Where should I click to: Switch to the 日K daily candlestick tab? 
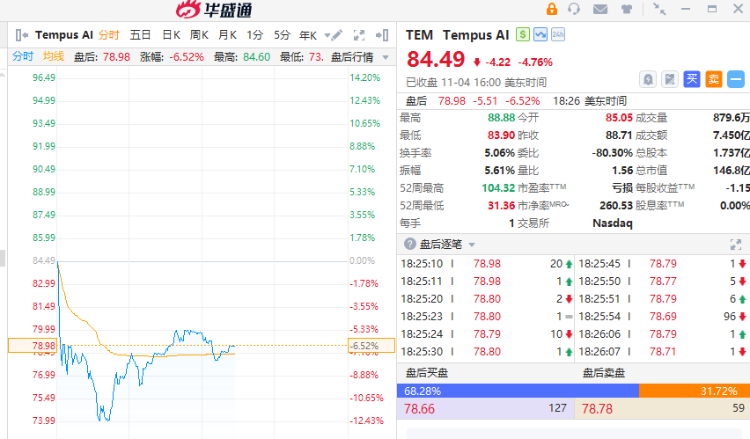[171, 35]
